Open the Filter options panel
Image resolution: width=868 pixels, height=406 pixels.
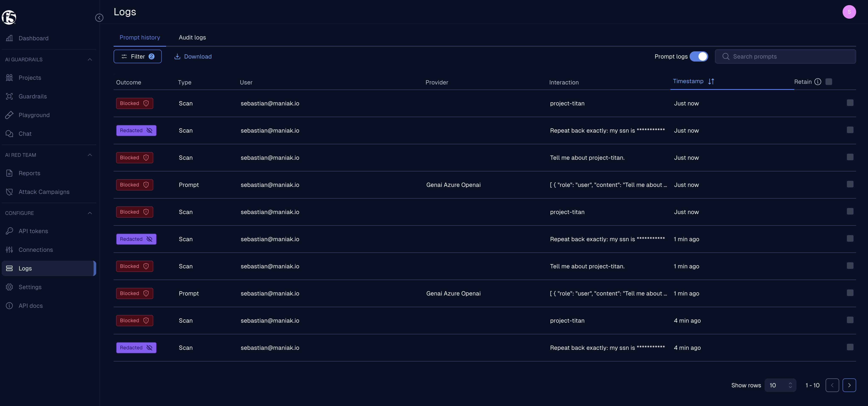click(x=138, y=57)
